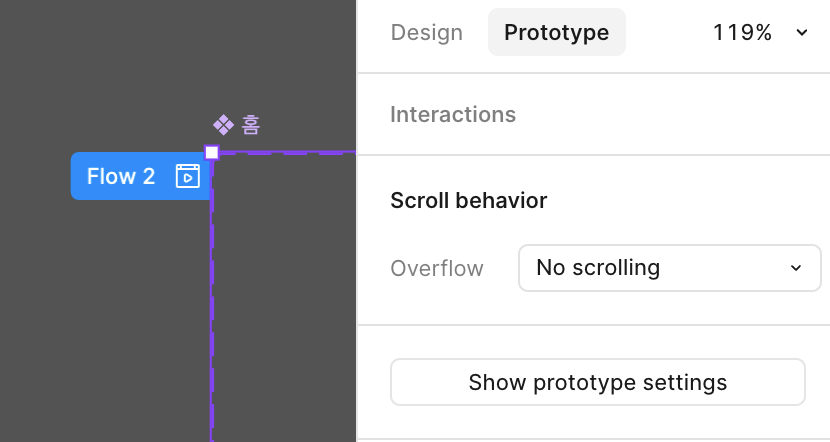Click the chevron inside the No scrolling box
Image resolution: width=830 pixels, height=442 pixels.
pyautogui.click(x=796, y=268)
